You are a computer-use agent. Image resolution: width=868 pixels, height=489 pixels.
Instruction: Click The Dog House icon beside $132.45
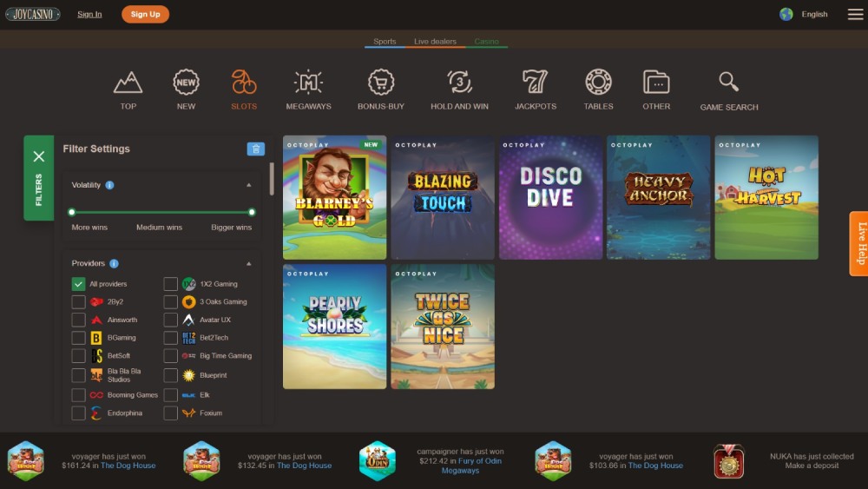pyautogui.click(x=201, y=460)
